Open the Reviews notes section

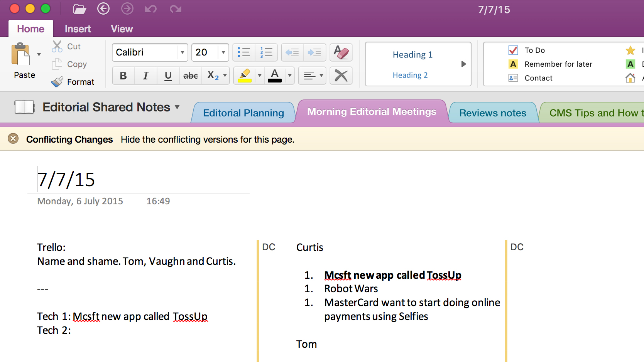pyautogui.click(x=492, y=113)
